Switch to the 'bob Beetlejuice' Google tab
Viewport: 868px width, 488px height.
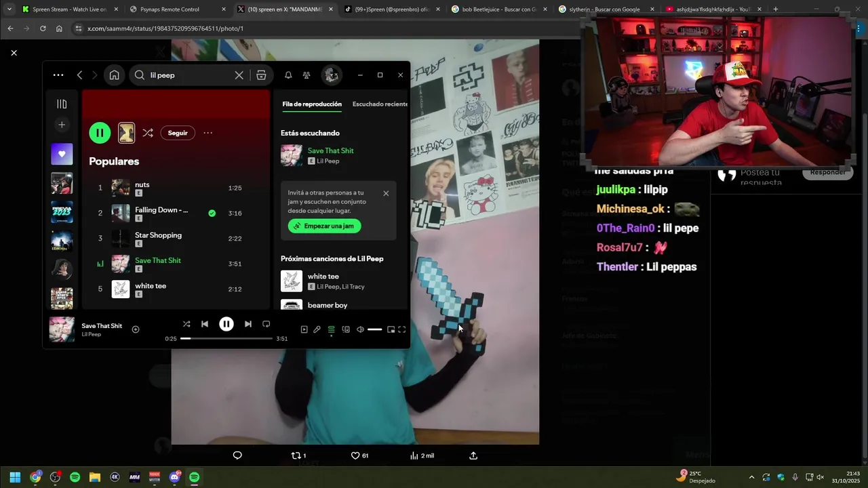498,9
